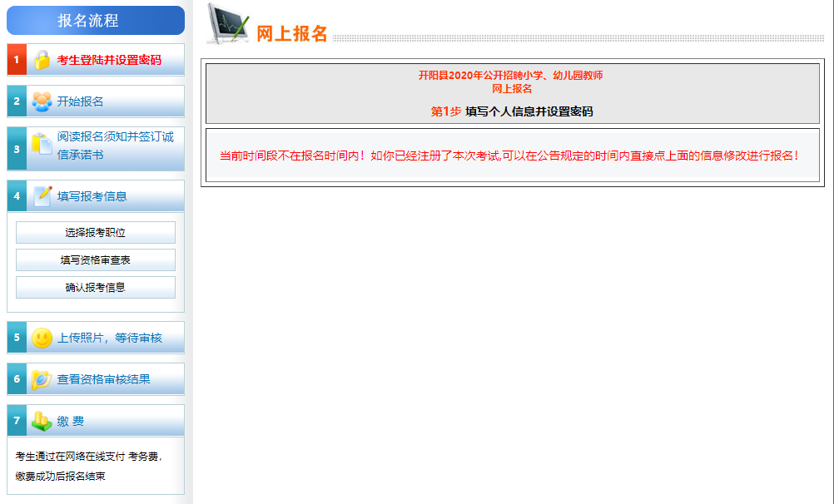Click the green payment icon beside 缴费

tap(42, 422)
